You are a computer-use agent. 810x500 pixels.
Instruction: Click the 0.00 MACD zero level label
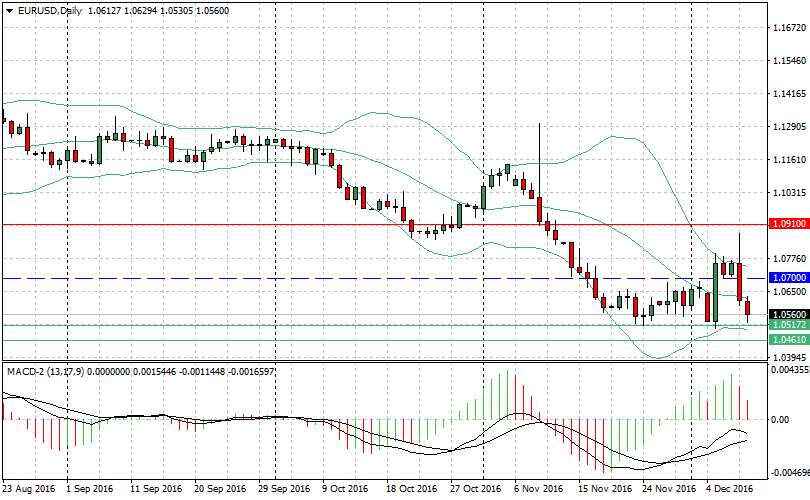click(x=780, y=419)
